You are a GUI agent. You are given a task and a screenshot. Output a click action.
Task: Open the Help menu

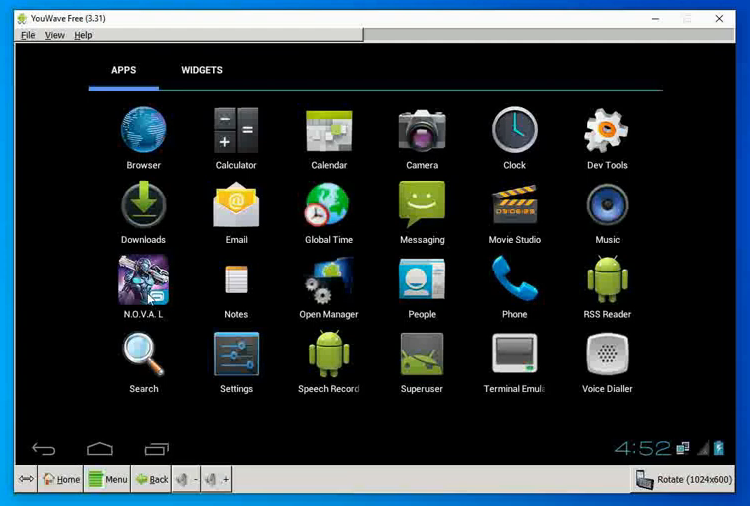pyautogui.click(x=83, y=35)
